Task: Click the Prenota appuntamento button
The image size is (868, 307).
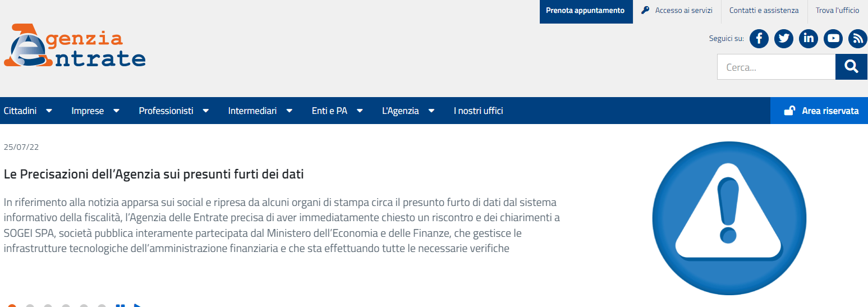Action: (586, 11)
